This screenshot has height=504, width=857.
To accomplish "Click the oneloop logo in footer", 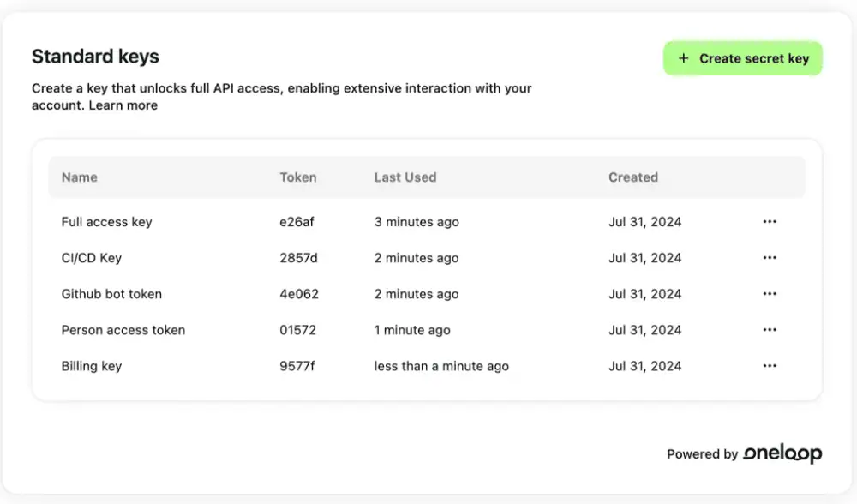I will click(x=782, y=453).
